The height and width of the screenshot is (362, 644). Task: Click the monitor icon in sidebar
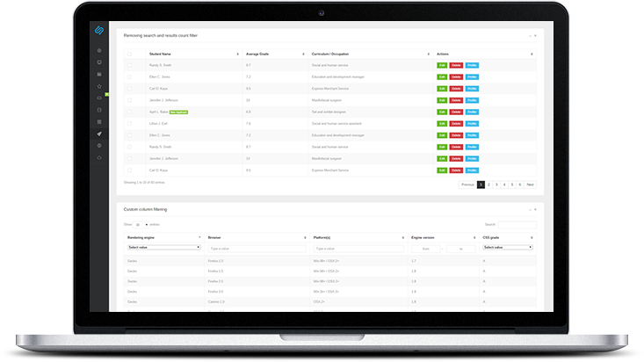coord(99,62)
